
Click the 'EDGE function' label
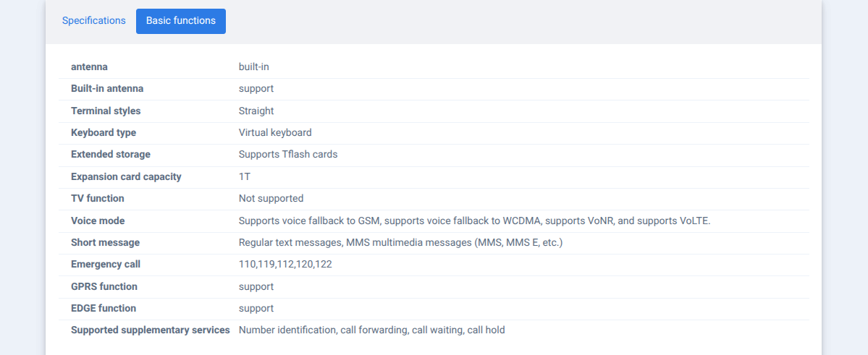point(104,309)
